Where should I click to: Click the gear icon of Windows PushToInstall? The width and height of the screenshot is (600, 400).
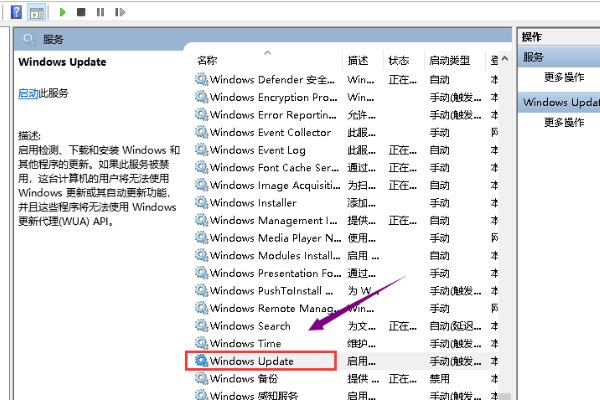201,291
